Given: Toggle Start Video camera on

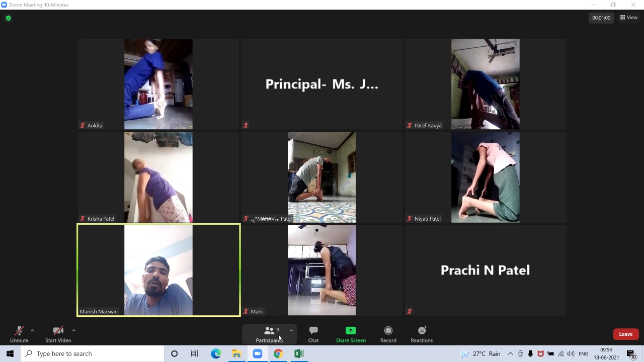Looking at the screenshot, I should click(58, 334).
